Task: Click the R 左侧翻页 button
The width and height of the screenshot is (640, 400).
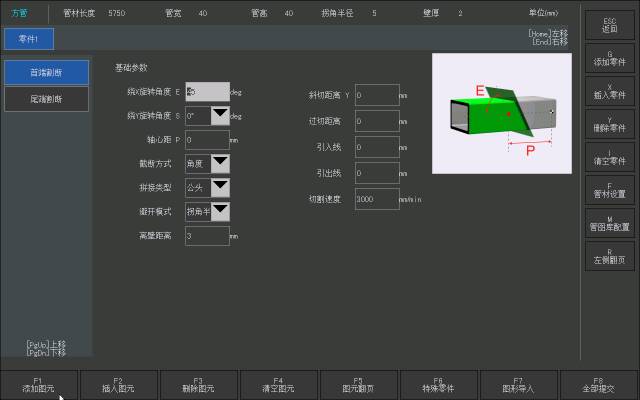Action: pyautogui.click(x=610, y=256)
